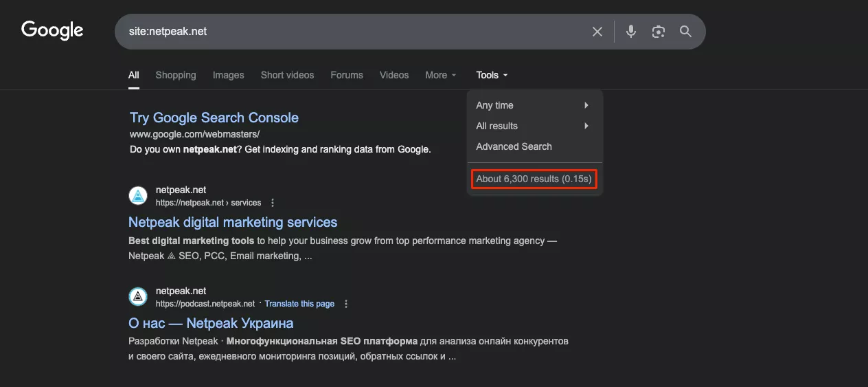This screenshot has height=387, width=868.
Task: Click the magnifying glass search icon
Action: [x=685, y=32]
